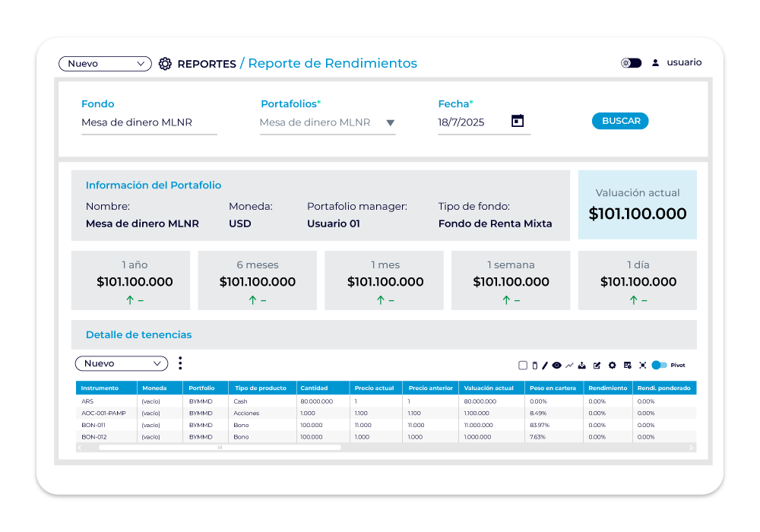Open the Nuevo dropdown under Detalle de tenencias
The image size is (760, 532).
tap(122, 364)
